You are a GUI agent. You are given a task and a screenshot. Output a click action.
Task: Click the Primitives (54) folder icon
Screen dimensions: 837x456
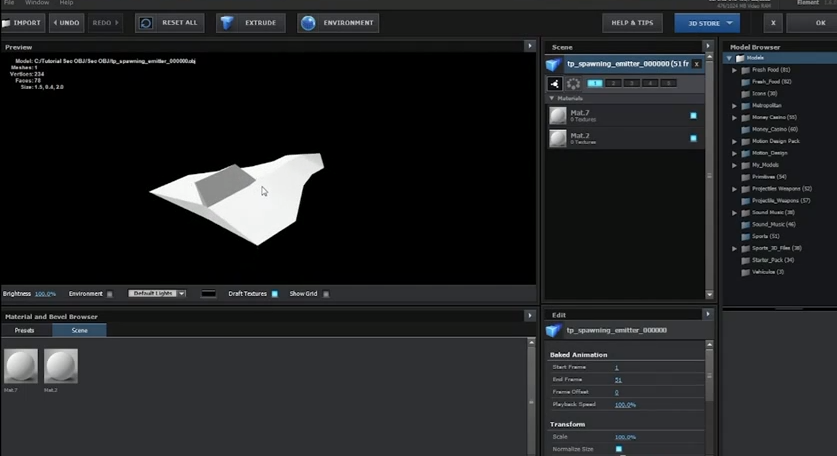[746, 177]
